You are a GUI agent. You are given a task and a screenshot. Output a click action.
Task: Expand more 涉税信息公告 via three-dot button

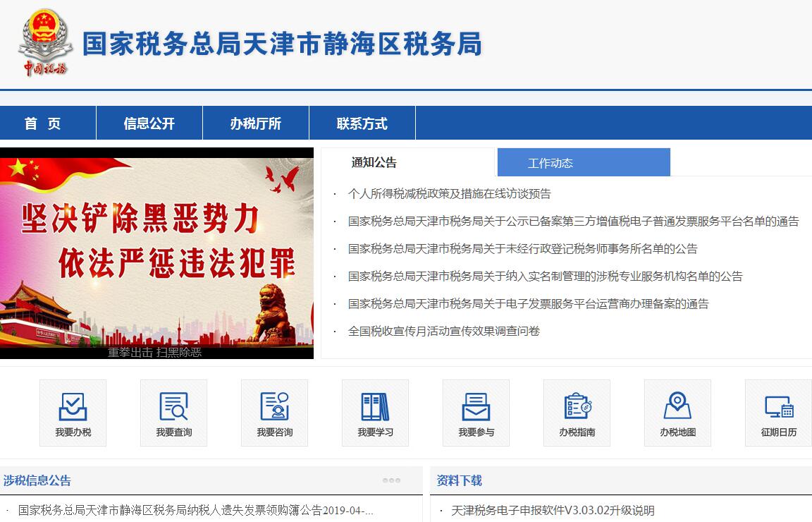point(391,480)
